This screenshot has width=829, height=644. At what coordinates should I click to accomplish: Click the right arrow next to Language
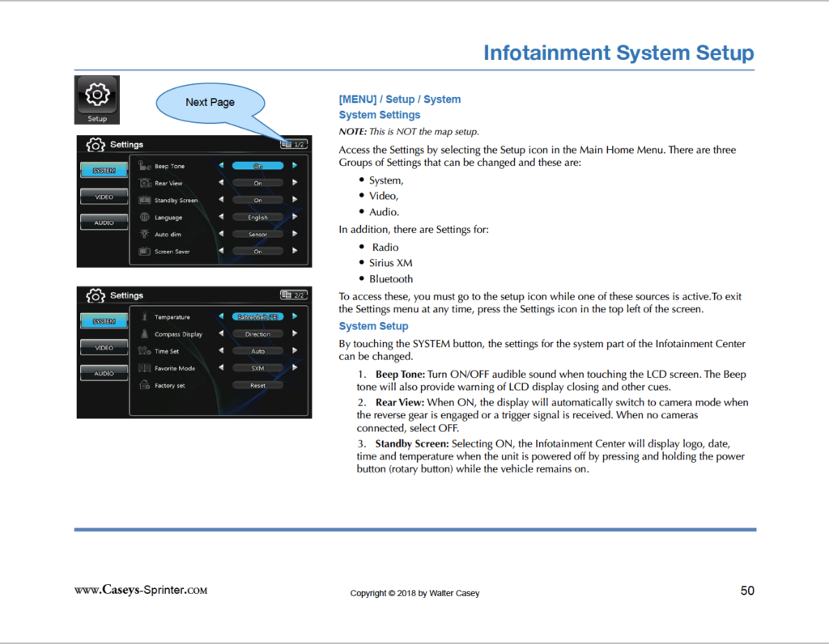(x=293, y=218)
